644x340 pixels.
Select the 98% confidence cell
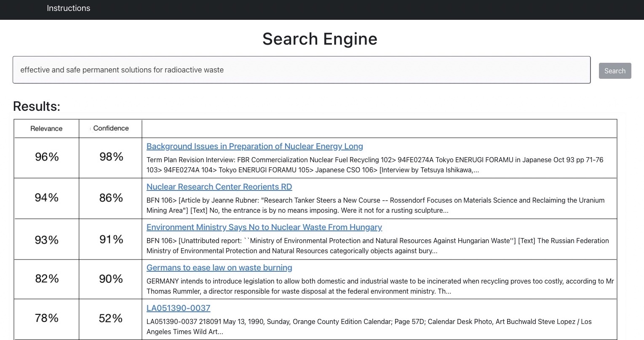111,157
